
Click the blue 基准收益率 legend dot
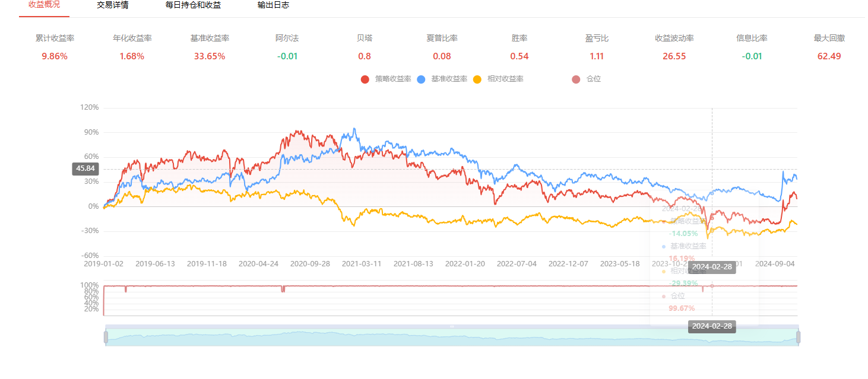(421, 79)
